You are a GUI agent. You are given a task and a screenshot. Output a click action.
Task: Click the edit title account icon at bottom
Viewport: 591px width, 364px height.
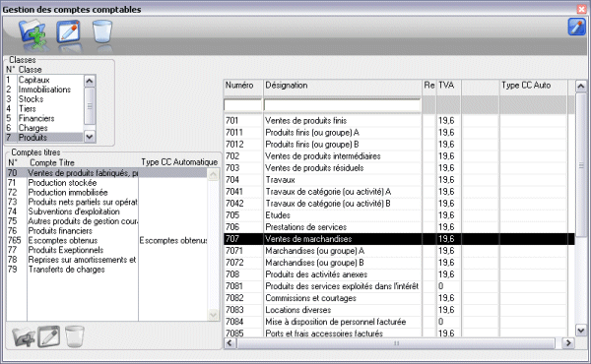[48, 336]
